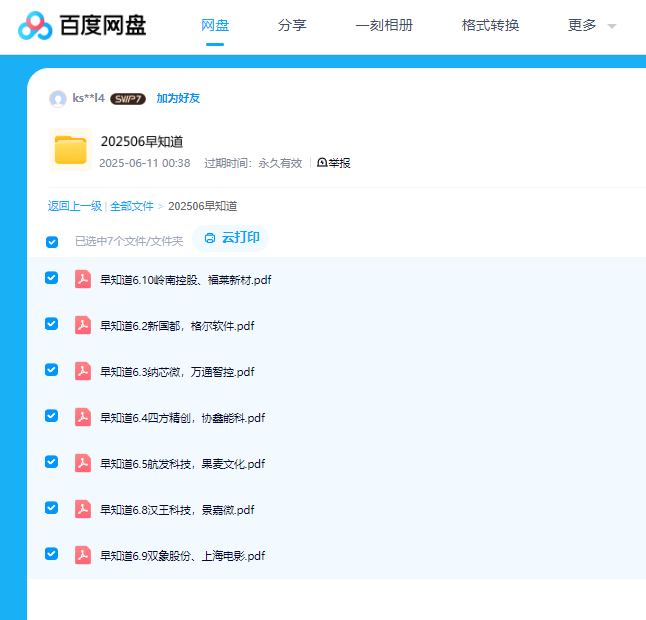Uncheck the 早知道6.5航发科技 file checkbox
This screenshot has width=646, height=620.
(52, 462)
